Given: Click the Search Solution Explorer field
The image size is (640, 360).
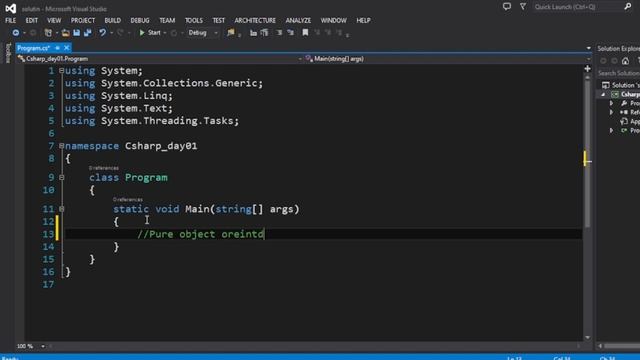Looking at the screenshot, I should 618,73.
